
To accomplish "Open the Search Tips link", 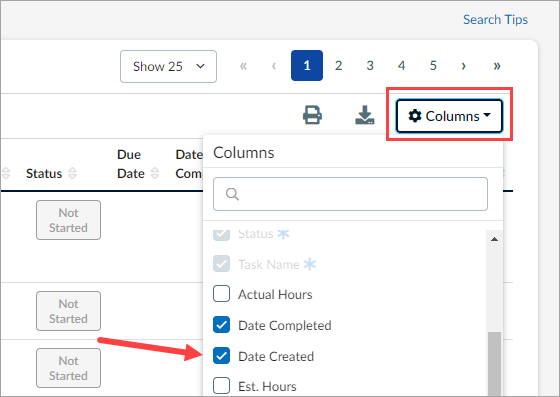I will [495, 19].
